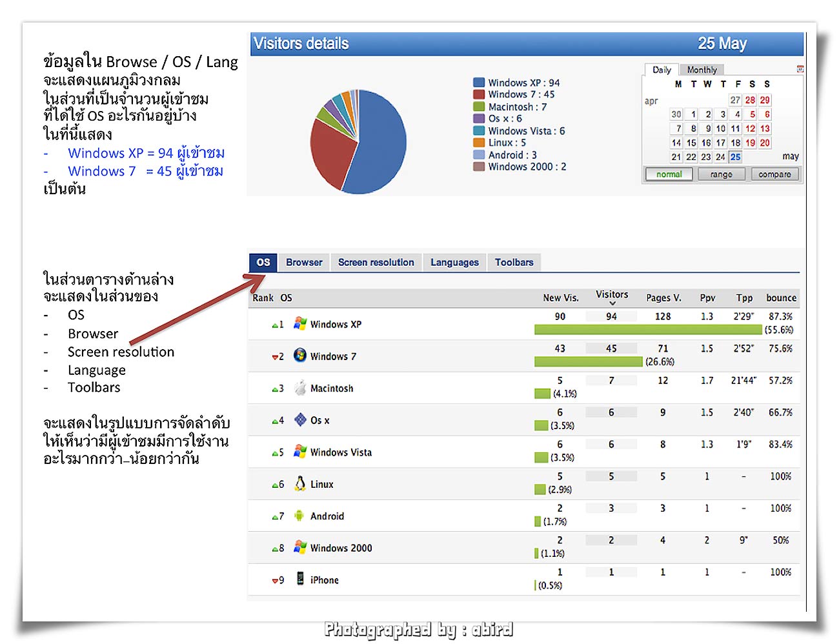Click the Rank column header
The image size is (839, 644).
(x=263, y=298)
